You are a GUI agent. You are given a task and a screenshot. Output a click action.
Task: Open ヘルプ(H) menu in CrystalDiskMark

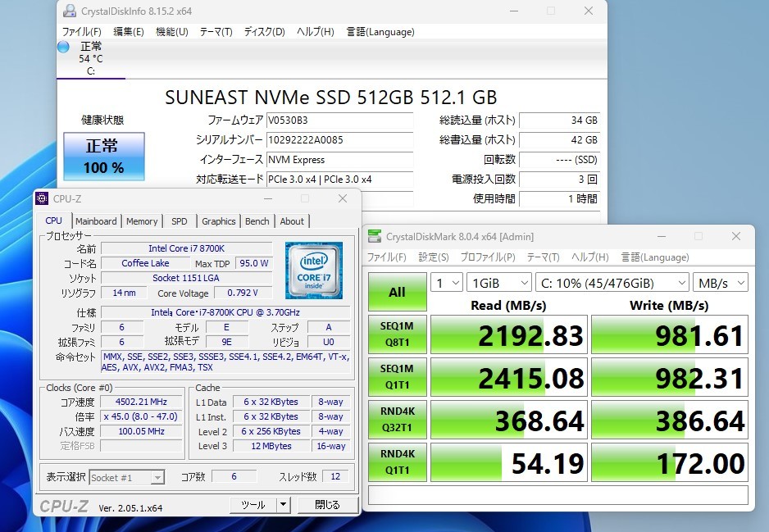[590, 257]
